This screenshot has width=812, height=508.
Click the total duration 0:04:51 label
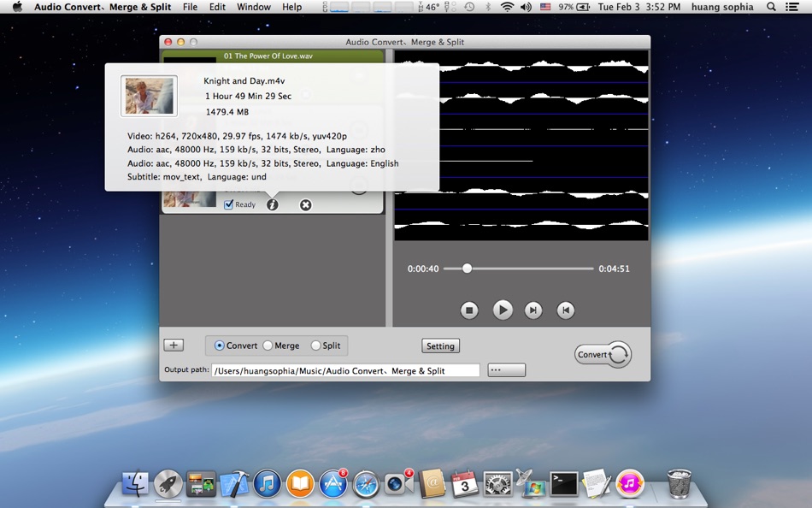pos(615,269)
